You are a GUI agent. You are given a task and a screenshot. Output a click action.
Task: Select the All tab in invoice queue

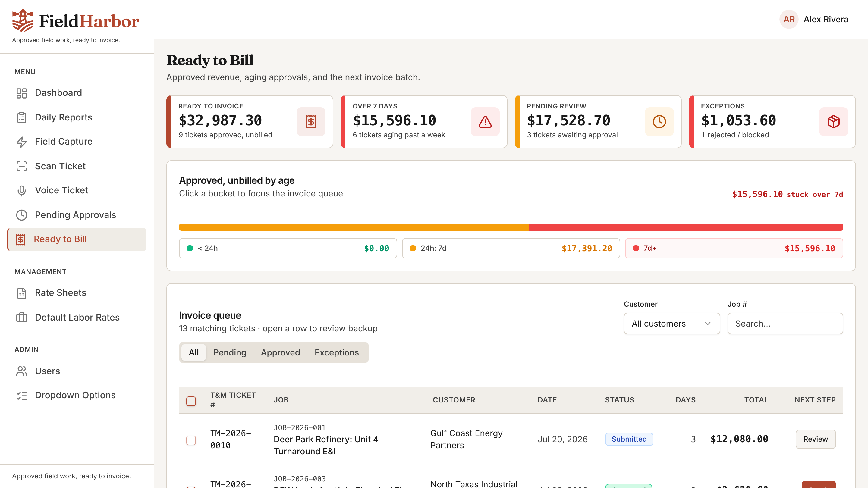pos(194,352)
